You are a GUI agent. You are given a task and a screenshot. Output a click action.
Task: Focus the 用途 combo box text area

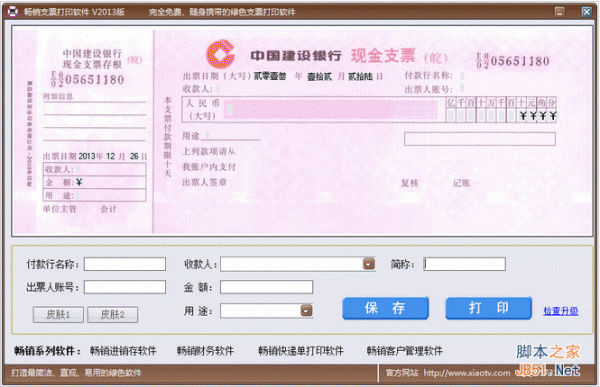(x=260, y=310)
